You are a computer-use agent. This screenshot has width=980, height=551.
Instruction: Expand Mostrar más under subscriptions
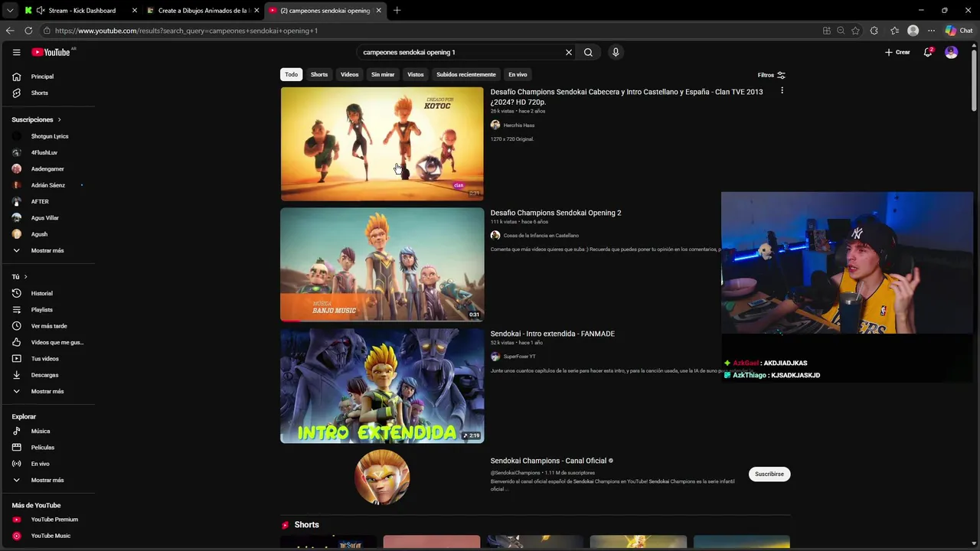click(x=48, y=250)
